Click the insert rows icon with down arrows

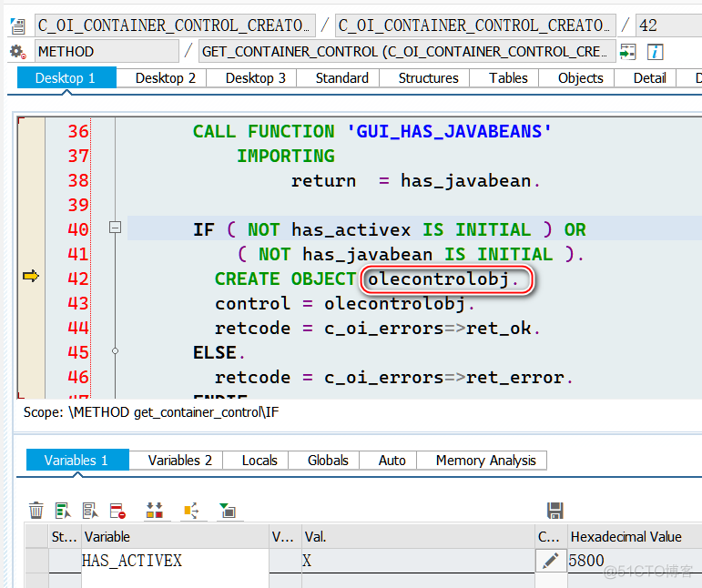(155, 510)
